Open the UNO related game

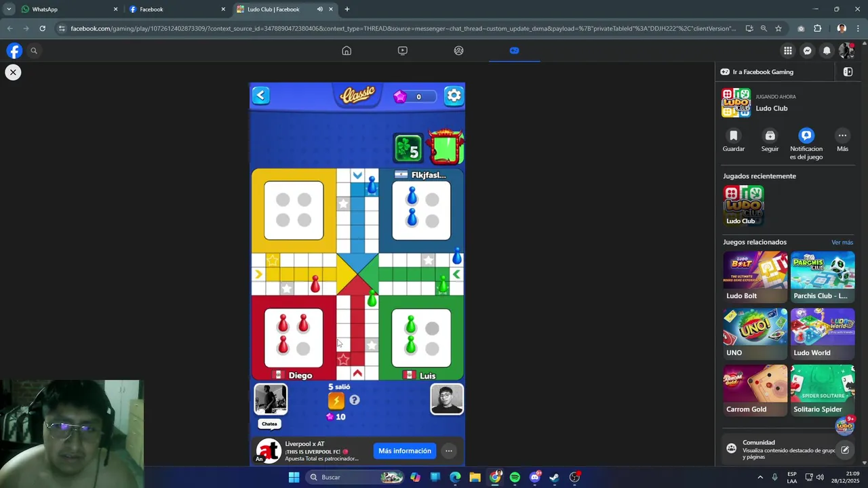755,333
